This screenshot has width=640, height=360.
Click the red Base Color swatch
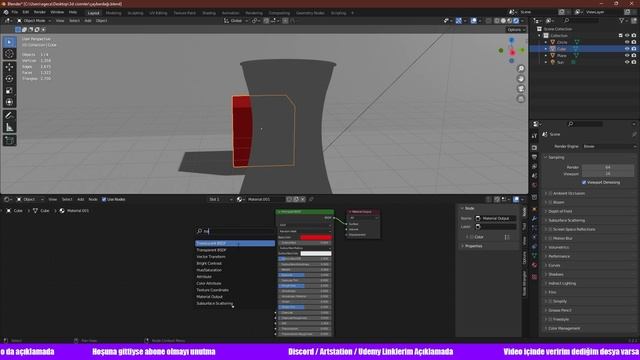[x=316, y=237]
